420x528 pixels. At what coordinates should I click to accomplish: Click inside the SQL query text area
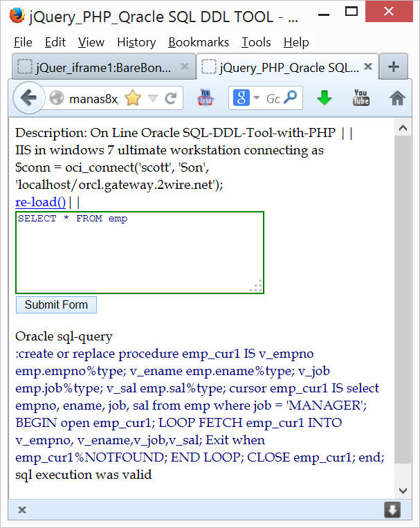point(139,253)
